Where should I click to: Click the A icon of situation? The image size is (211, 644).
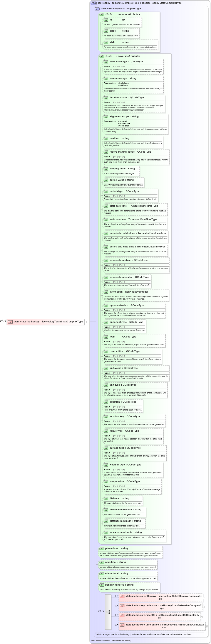tap(106, 402)
